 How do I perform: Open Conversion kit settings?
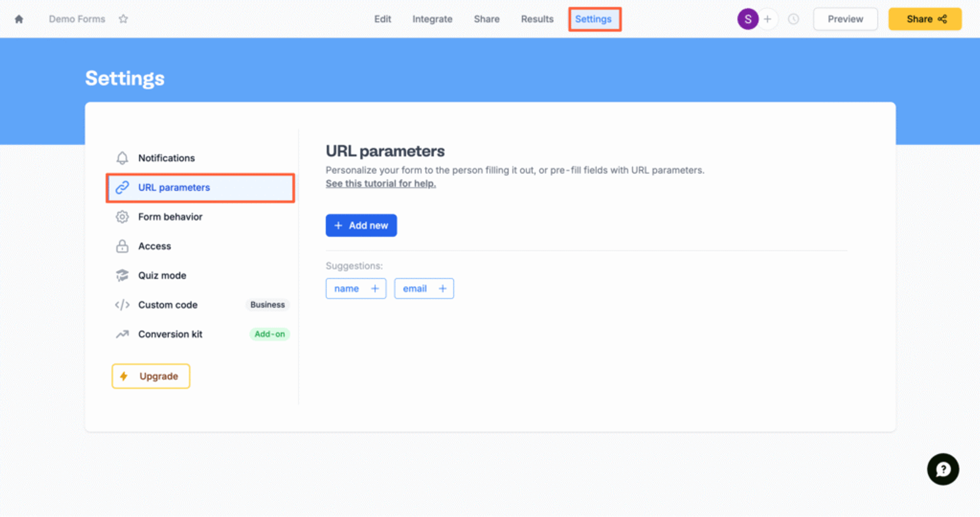(201, 334)
